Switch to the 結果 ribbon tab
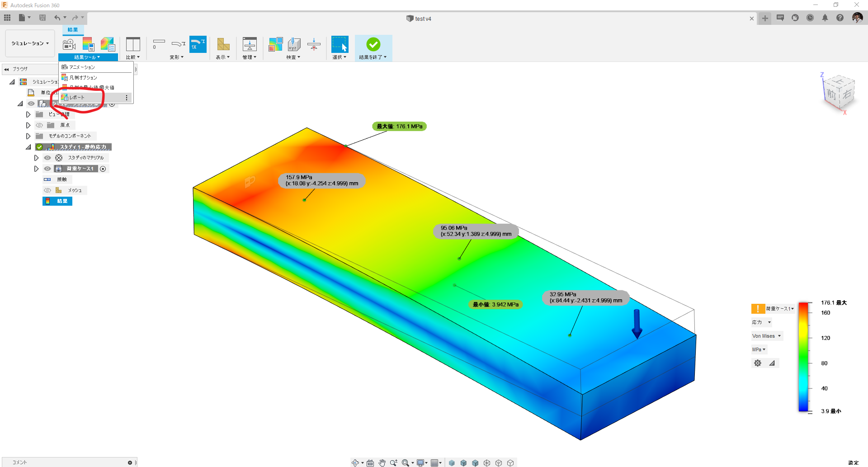The height and width of the screenshot is (467, 868). coord(72,30)
